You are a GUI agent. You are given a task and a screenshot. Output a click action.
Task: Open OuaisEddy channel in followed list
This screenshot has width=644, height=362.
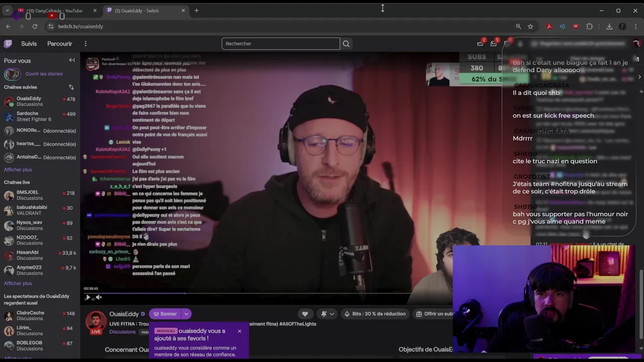40,101
